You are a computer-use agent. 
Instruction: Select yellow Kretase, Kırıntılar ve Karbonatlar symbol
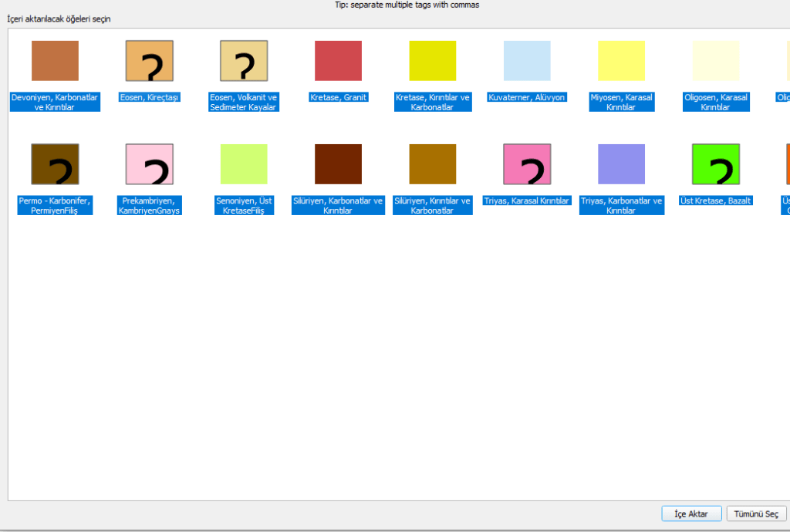click(432, 61)
